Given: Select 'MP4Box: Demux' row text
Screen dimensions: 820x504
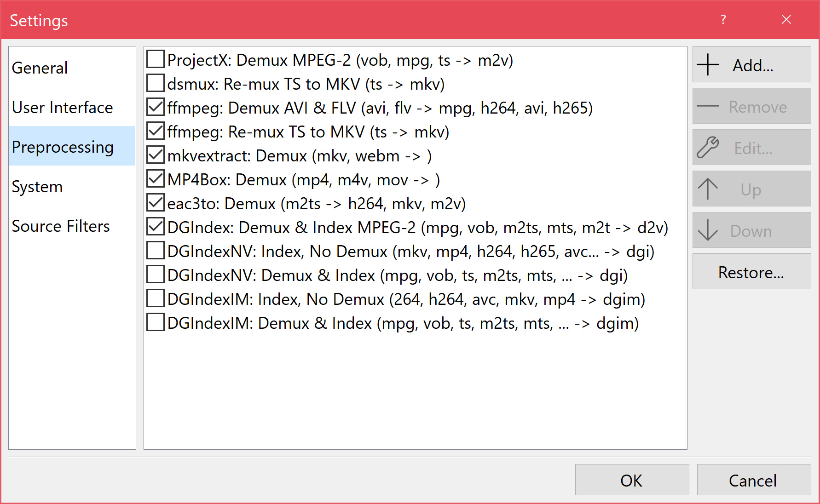Looking at the screenshot, I should (304, 180).
